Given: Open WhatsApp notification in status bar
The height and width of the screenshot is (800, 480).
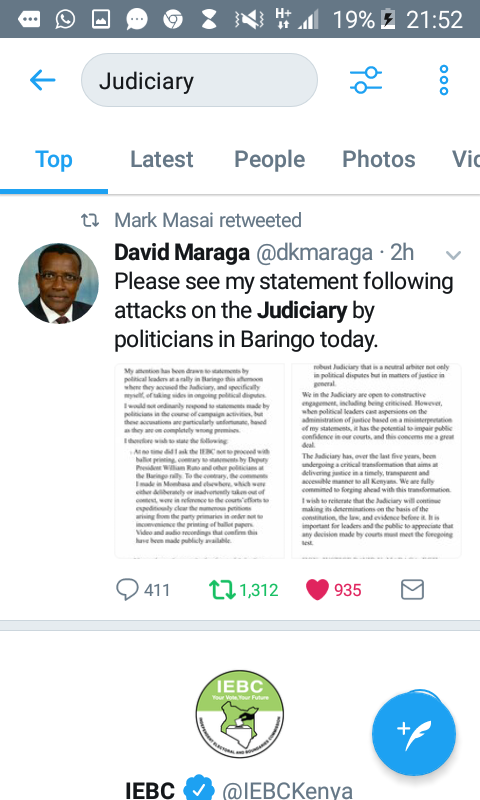Looking at the screenshot, I should click(65, 19).
